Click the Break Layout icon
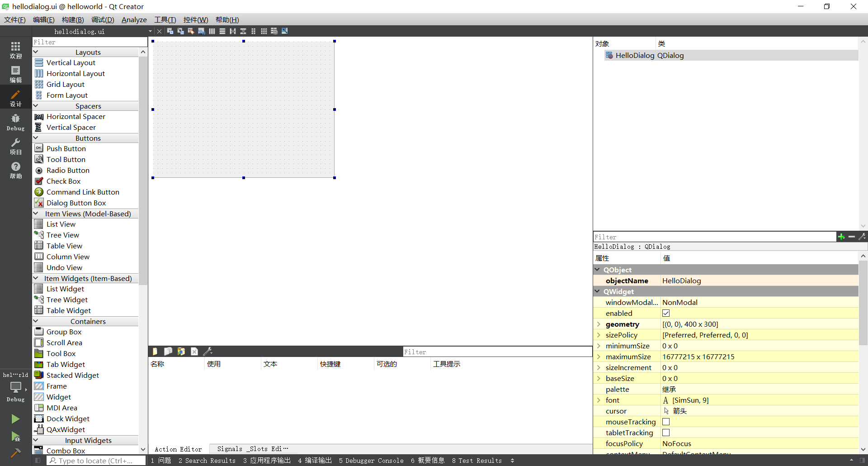Image resolution: width=868 pixels, height=466 pixels. tap(274, 31)
